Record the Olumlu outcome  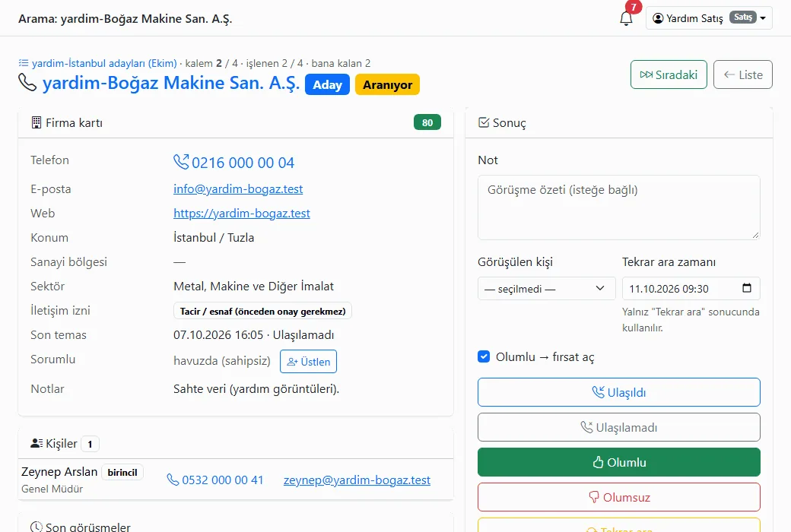(618, 462)
